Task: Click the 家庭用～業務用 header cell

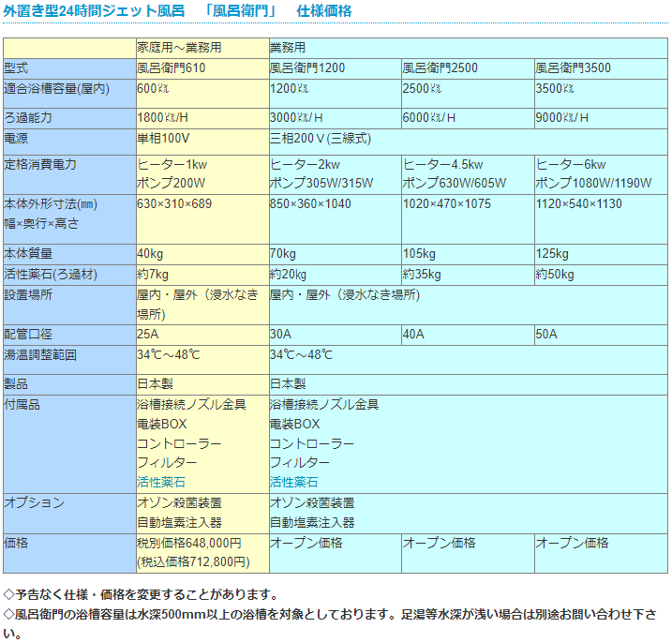Action: click(x=202, y=48)
